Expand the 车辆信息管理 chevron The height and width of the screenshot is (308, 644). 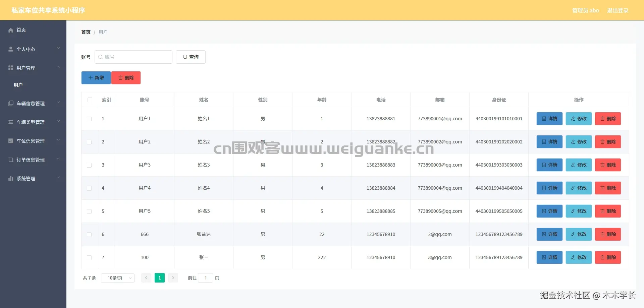click(x=58, y=103)
